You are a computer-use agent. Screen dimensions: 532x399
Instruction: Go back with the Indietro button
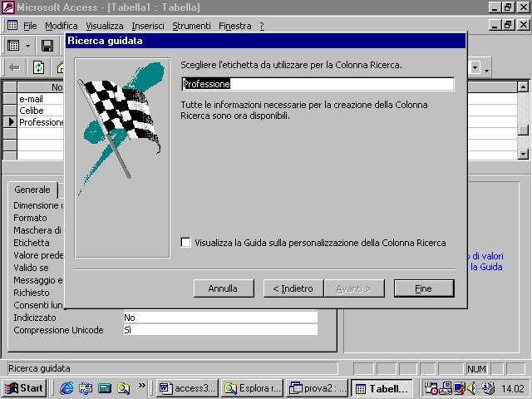click(293, 288)
